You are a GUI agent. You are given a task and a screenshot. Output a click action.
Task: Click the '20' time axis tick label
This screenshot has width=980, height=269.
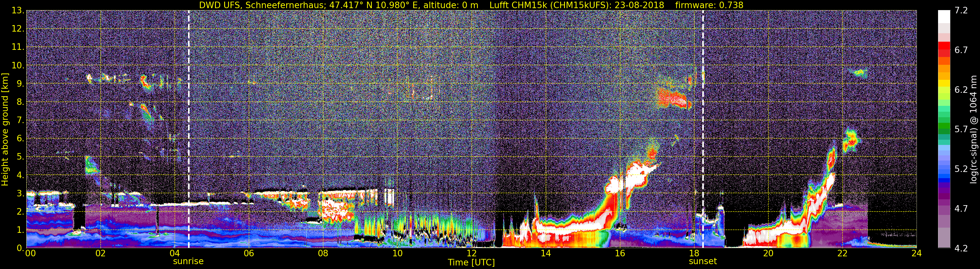coord(768,254)
